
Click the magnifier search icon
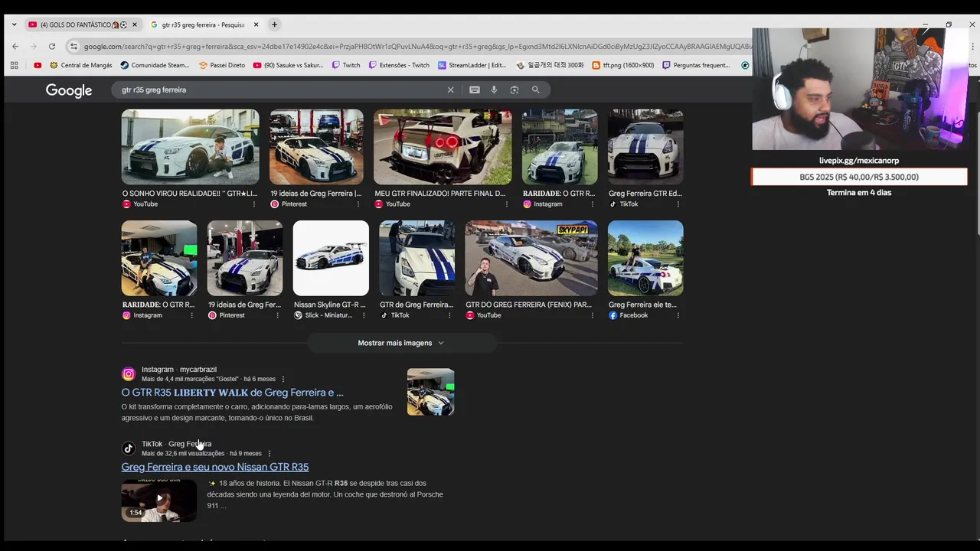tap(536, 90)
